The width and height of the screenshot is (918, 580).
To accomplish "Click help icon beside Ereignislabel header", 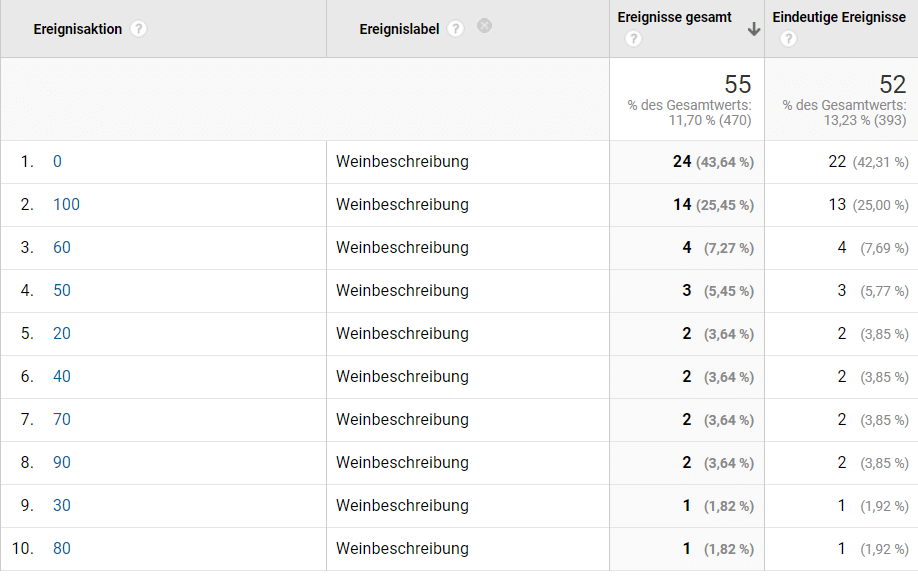I will [x=456, y=29].
